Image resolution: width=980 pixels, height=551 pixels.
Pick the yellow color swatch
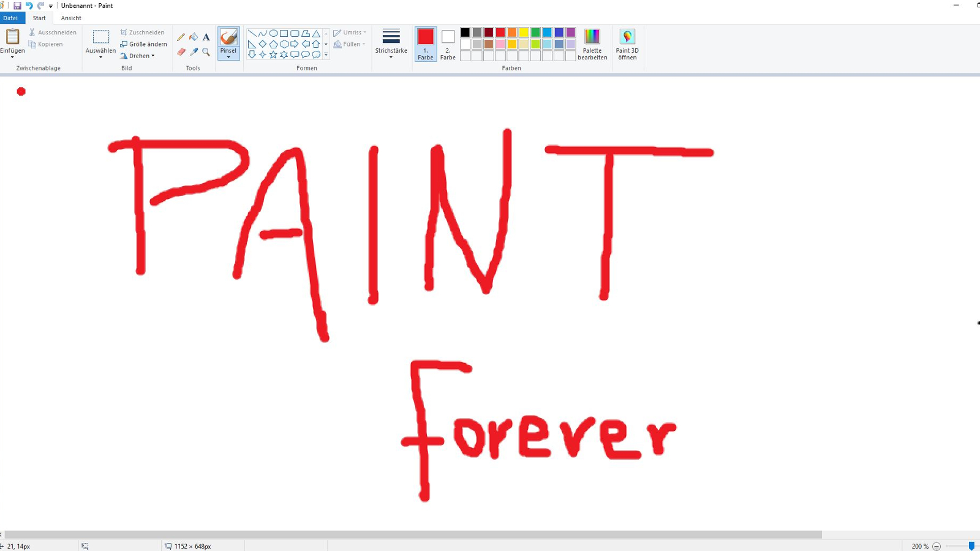pyautogui.click(x=524, y=32)
